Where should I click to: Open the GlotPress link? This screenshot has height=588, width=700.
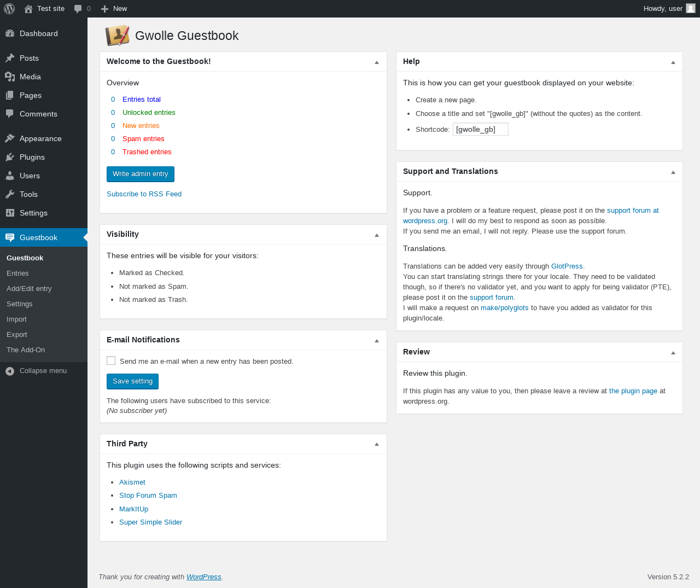pyautogui.click(x=567, y=266)
